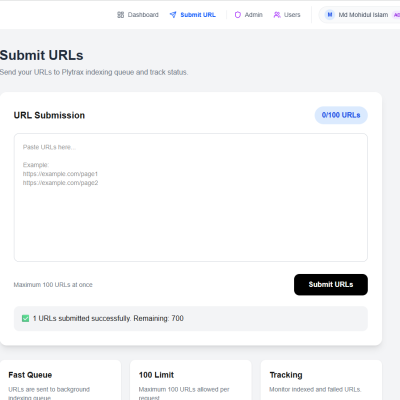400x400 pixels.
Task: Click the profile avatar with letter M
Action: pyautogui.click(x=330, y=15)
